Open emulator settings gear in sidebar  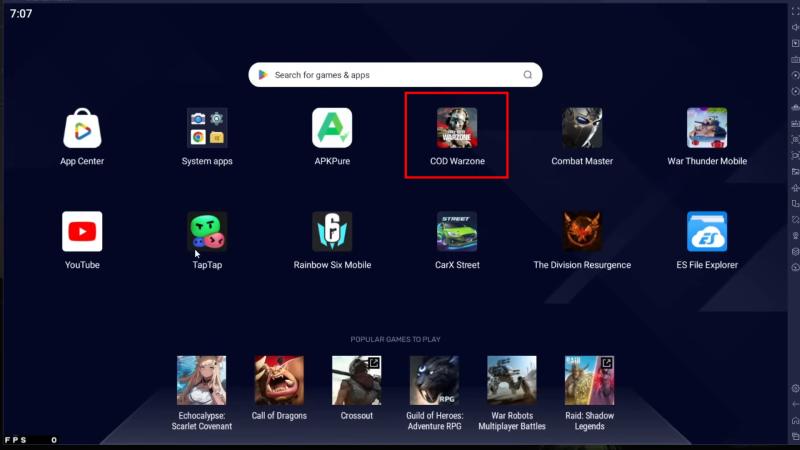pyautogui.click(x=795, y=388)
